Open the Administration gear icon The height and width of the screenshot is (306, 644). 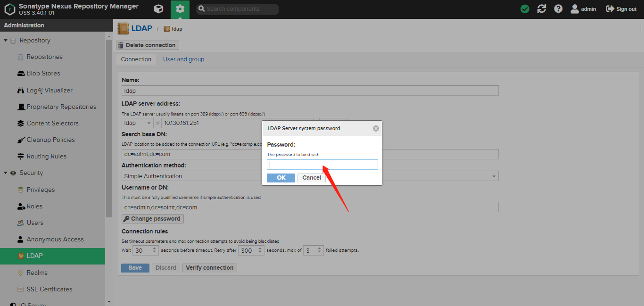click(180, 9)
